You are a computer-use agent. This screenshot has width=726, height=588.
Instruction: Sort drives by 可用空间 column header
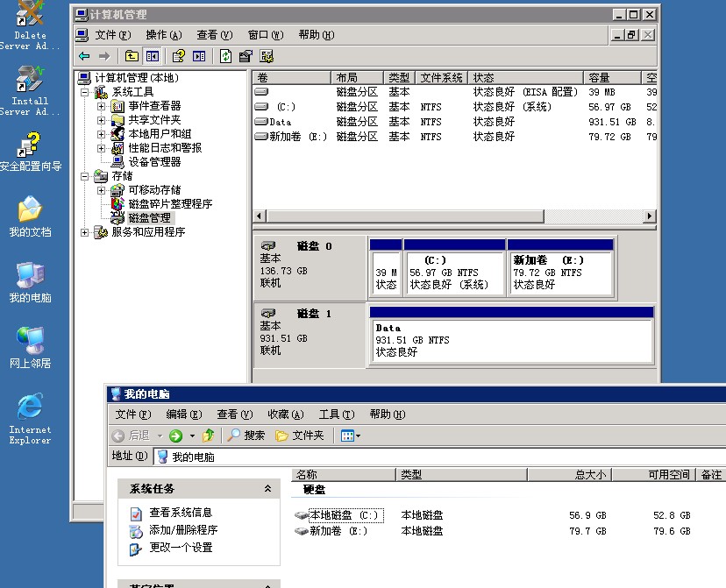(x=654, y=475)
